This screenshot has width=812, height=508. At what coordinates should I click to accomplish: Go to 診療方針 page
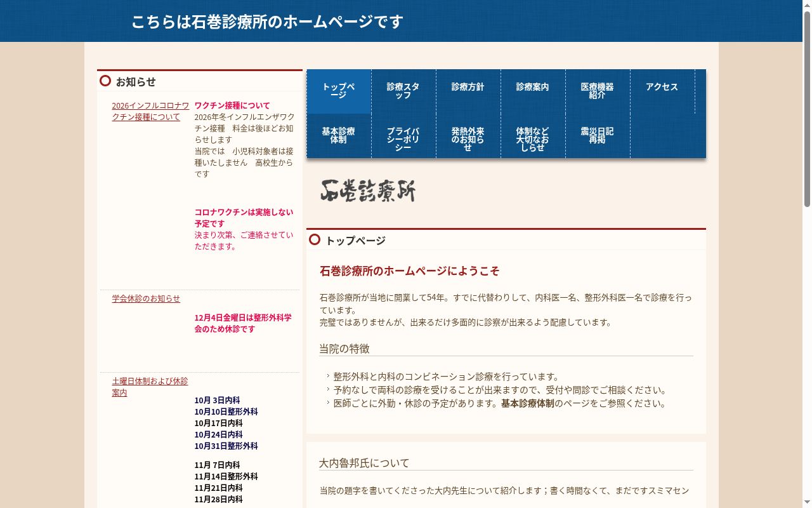(x=468, y=91)
